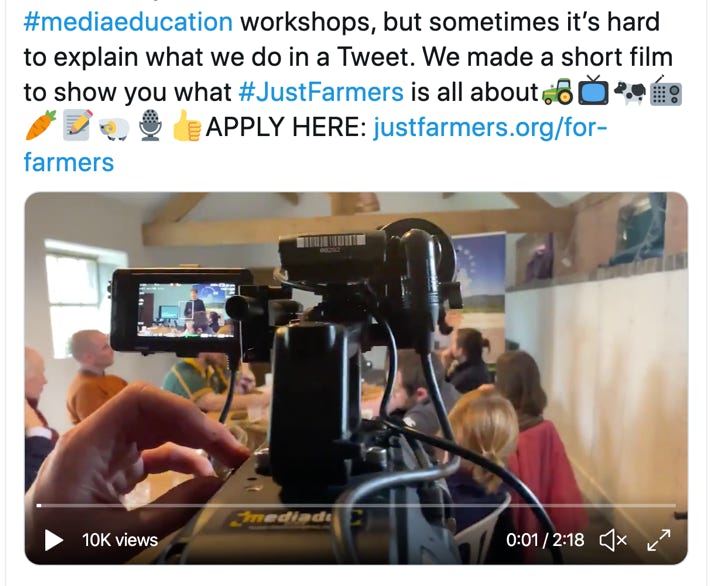Click the television emoji
Image resolution: width=710 pixels, height=586 pixels.
click(593, 91)
